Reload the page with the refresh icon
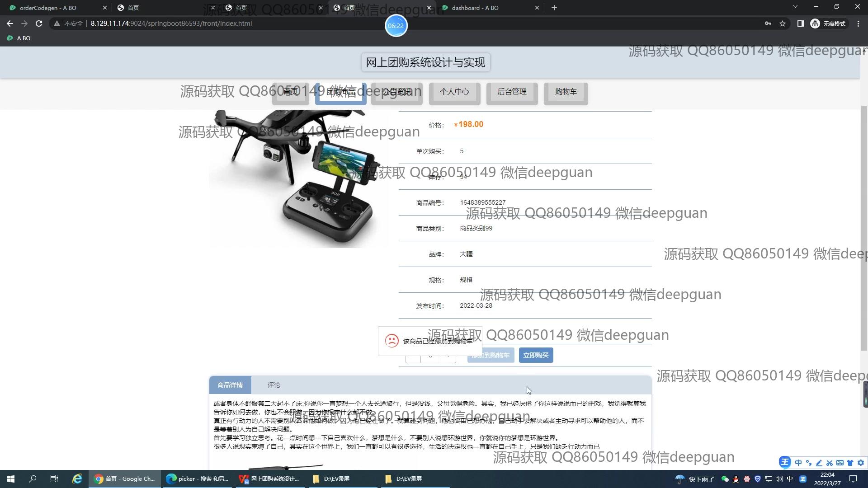Image resolution: width=868 pixels, height=488 pixels. click(x=39, y=23)
